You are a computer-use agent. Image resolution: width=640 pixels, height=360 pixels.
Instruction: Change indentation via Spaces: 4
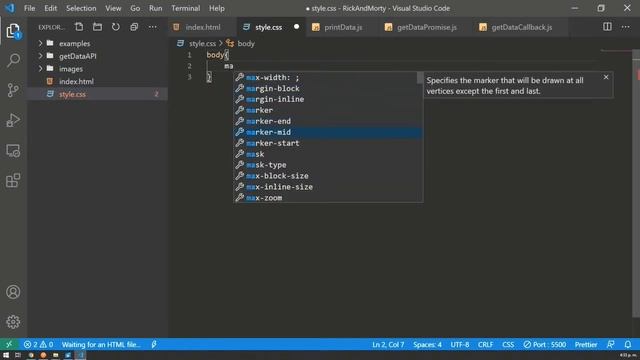coord(427,344)
